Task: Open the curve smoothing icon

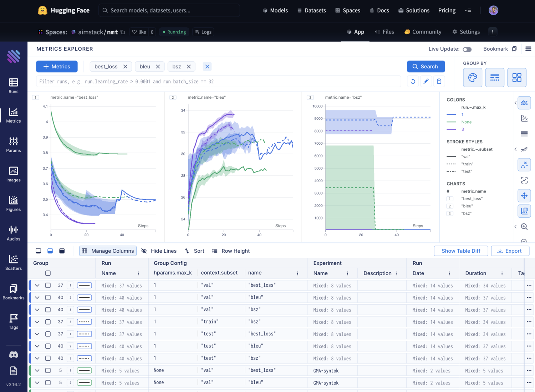Action: click(x=524, y=149)
